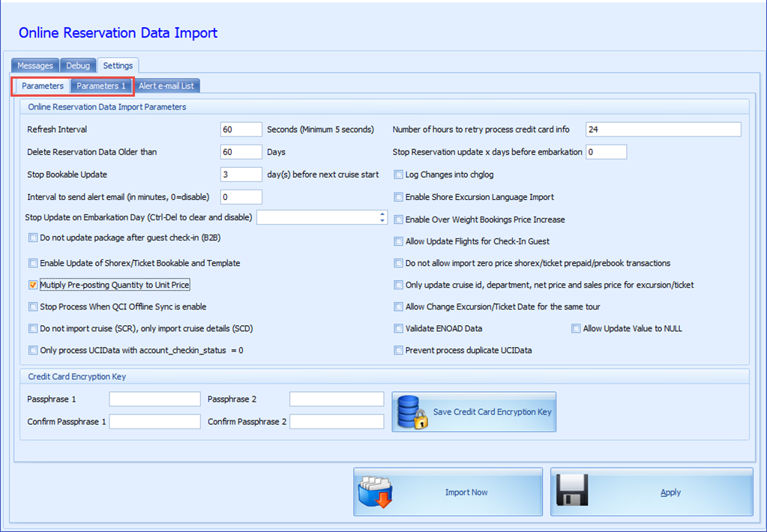
Task: Click the Refresh Interval input field
Action: pos(241,130)
